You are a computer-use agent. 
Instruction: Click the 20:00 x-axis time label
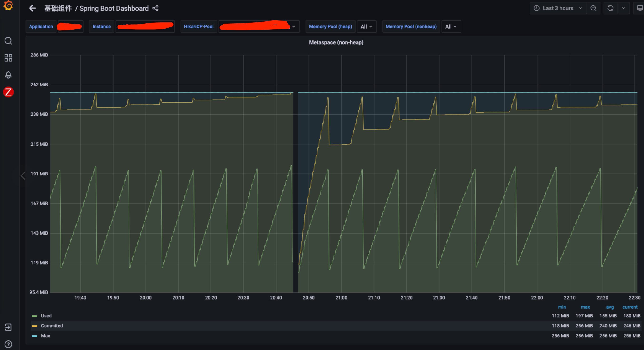(145, 298)
